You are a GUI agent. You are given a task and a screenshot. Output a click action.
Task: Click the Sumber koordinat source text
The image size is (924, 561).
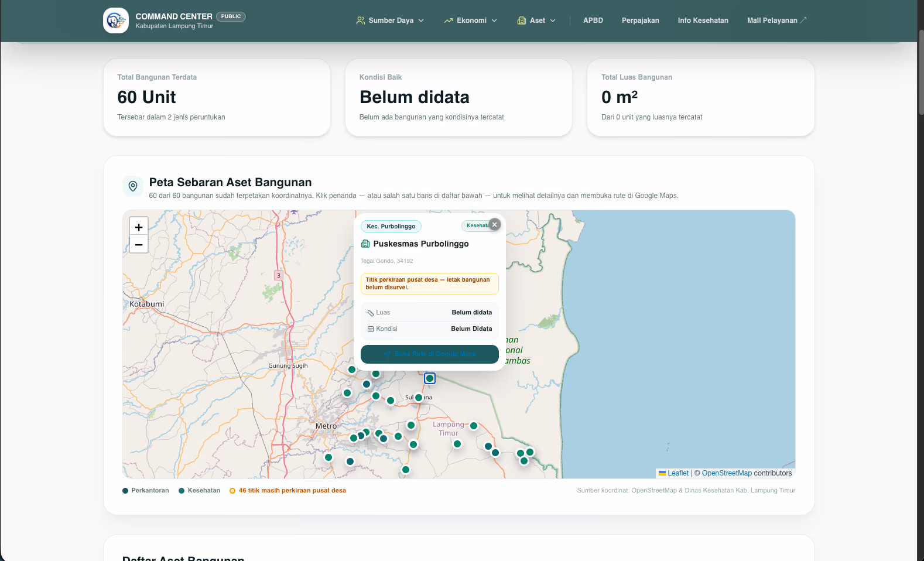686,491
